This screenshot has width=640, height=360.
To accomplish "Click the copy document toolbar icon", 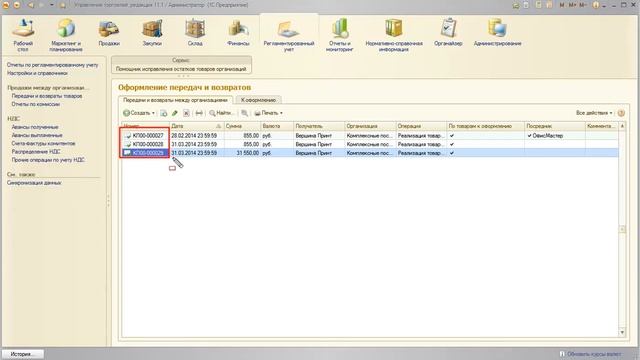I will tap(164, 113).
